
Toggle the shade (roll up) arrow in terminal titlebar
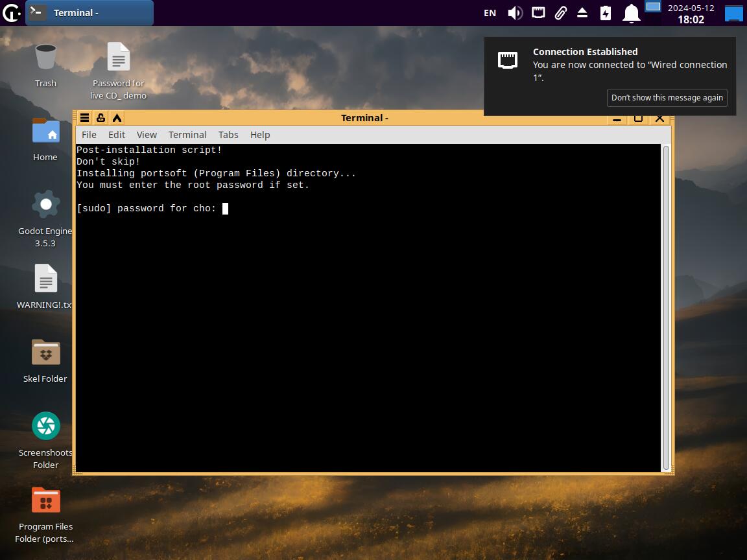117,117
